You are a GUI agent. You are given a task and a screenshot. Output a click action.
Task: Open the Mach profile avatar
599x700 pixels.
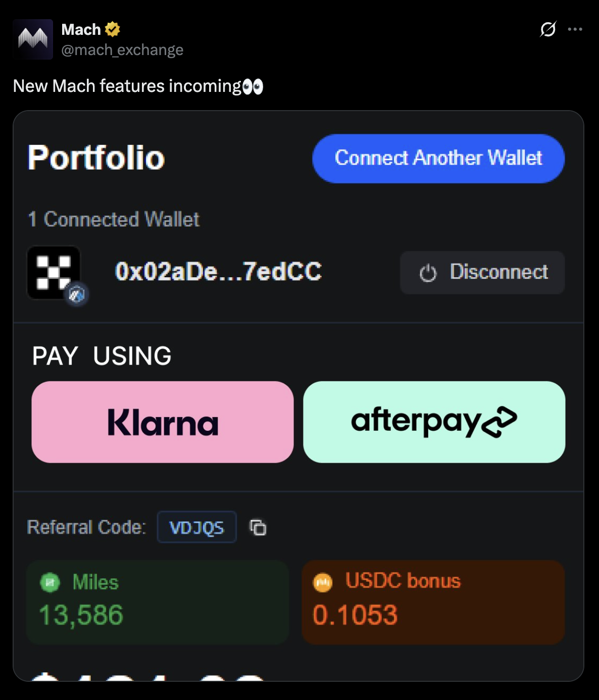pos(33,39)
